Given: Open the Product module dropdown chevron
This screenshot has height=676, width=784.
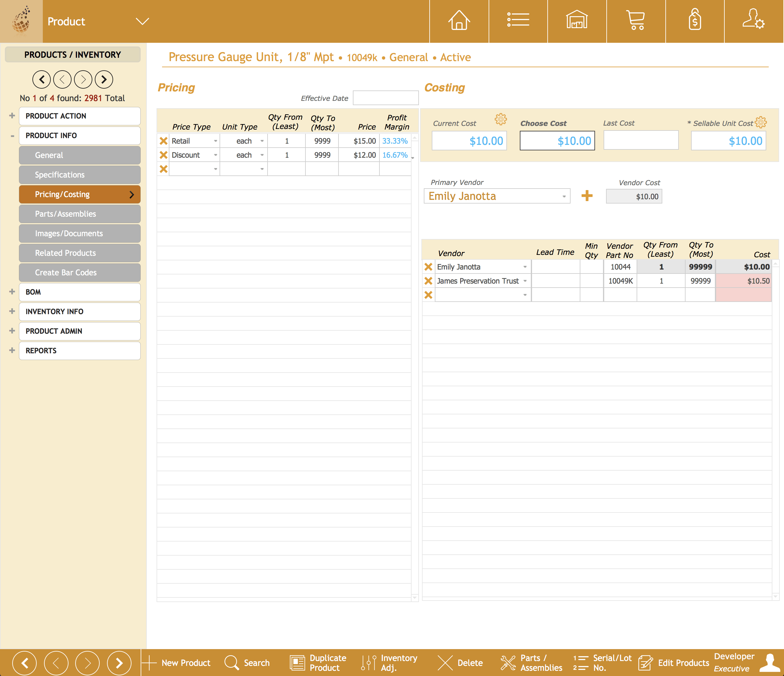Looking at the screenshot, I should pyautogui.click(x=142, y=21).
